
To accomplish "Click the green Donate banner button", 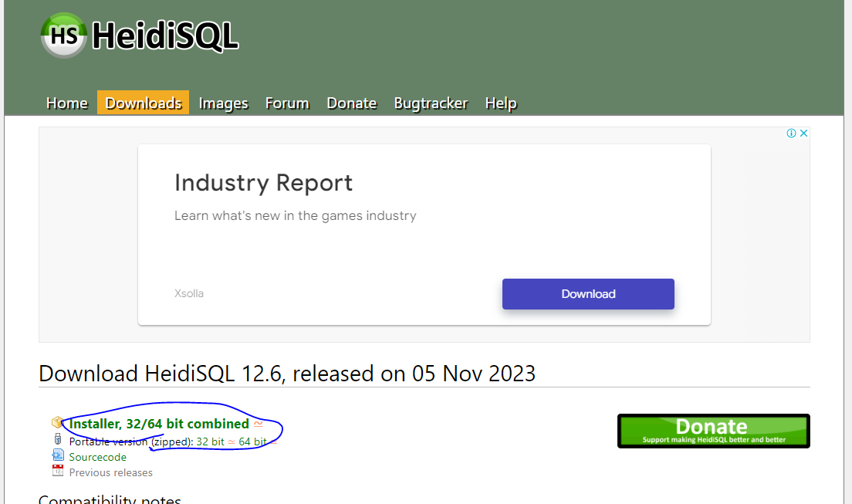I will point(713,431).
